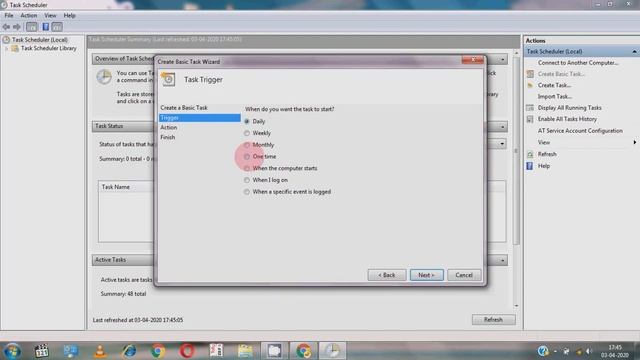Click the Create Basic Task icon in Actions

point(530,74)
